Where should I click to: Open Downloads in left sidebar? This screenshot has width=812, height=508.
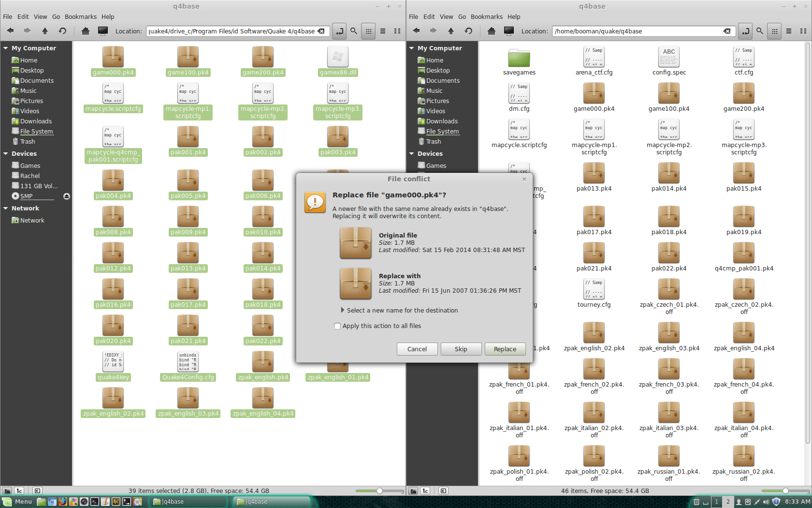pyautogui.click(x=36, y=121)
